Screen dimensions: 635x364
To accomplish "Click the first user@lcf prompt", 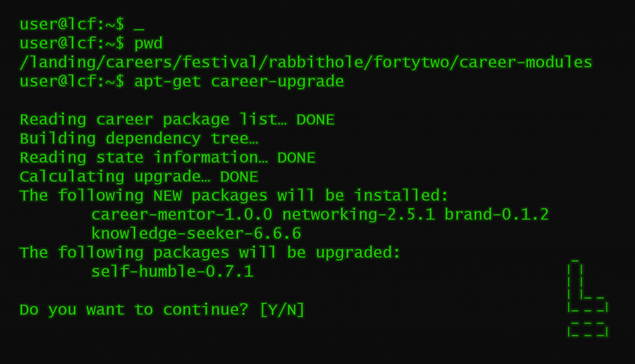I will tap(72, 25).
